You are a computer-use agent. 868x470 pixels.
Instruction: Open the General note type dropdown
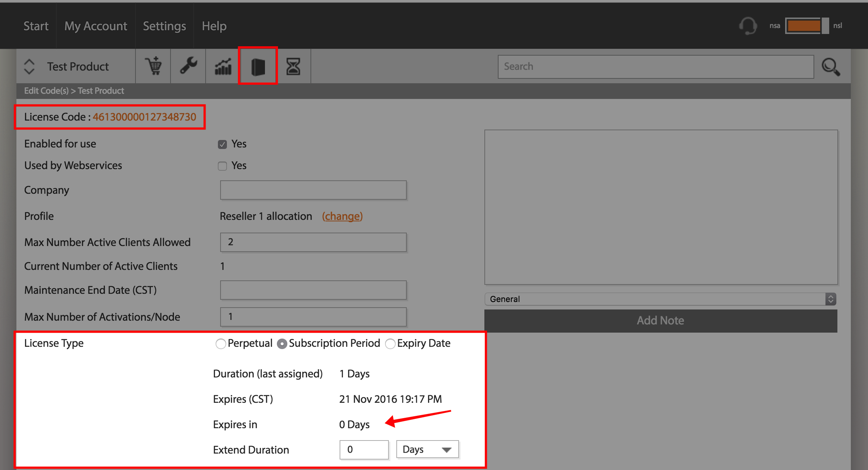point(660,299)
